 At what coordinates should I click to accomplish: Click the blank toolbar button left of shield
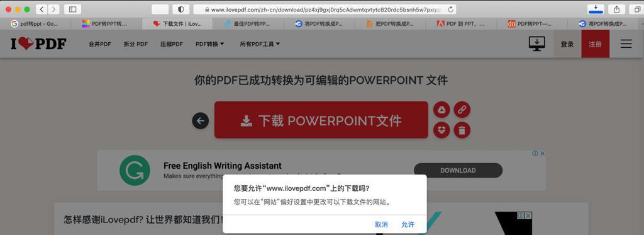pos(160,9)
